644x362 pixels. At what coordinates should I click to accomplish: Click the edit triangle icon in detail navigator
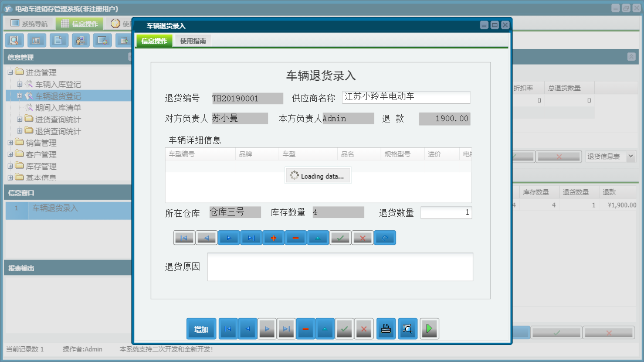(318, 238)
